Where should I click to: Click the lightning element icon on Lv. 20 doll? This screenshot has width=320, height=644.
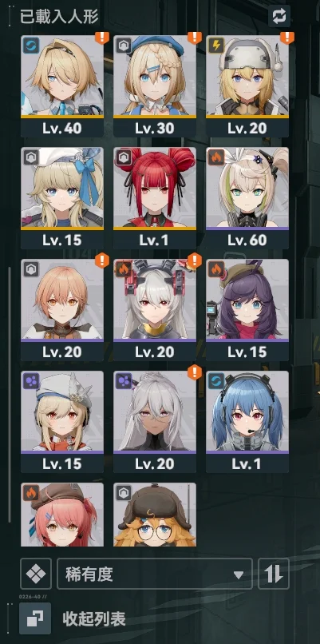coord(216,46)
